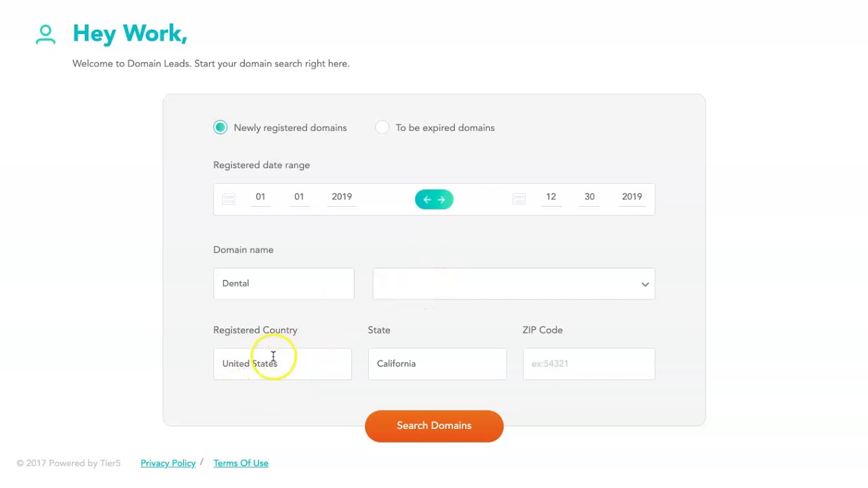Open the start date calendar icon

tap(229, 199)
